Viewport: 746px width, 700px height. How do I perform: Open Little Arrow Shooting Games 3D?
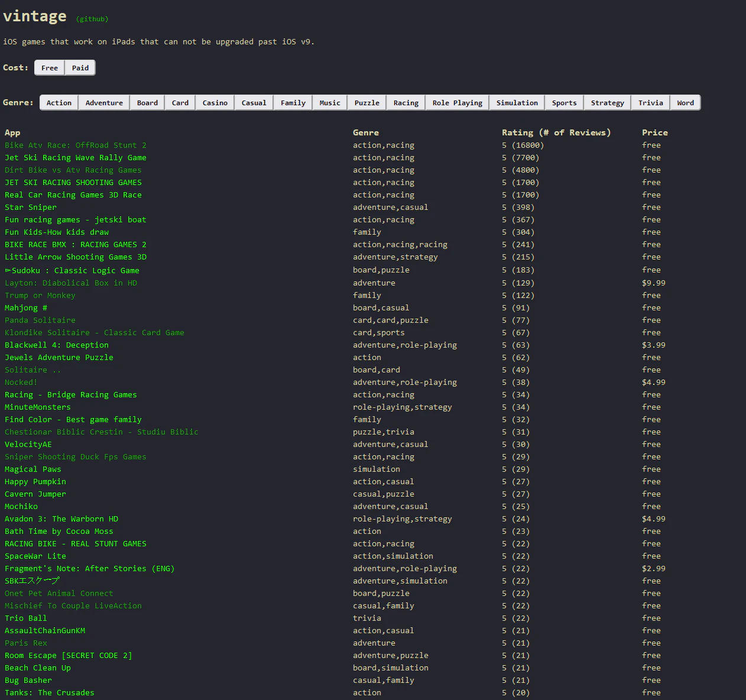(x=76, y=257)
